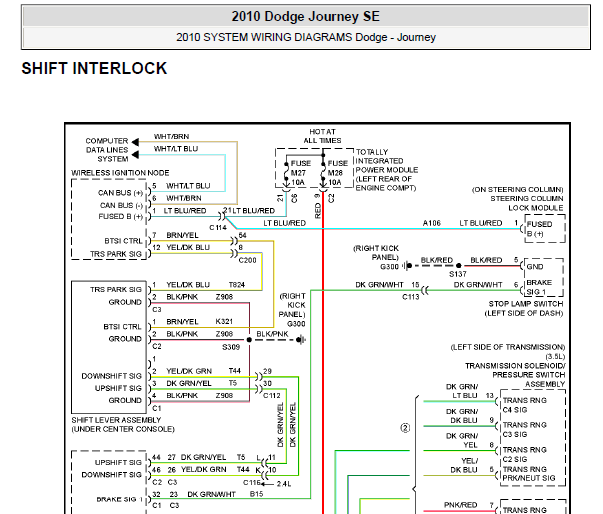Click the 'B15' circuit code
The height and width of the screenshot is (514, 603).
(257, 494)
